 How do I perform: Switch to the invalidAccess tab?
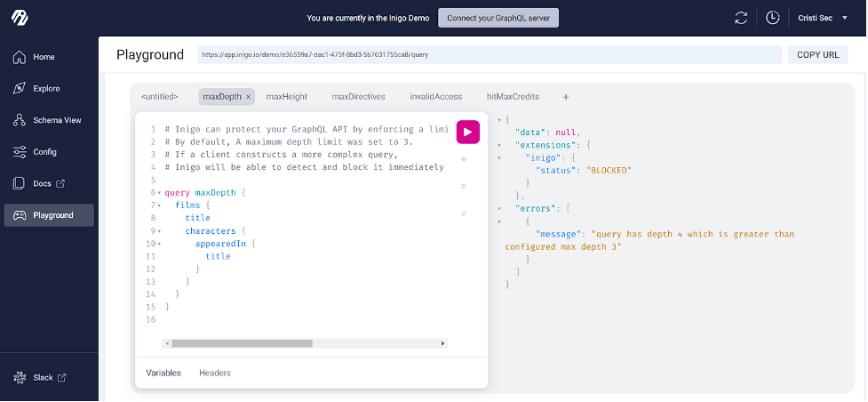tap(435, 96)
